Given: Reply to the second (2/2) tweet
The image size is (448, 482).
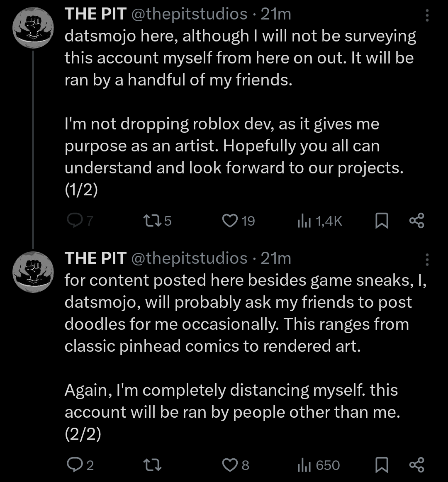Looking at the screenshot, I should click(x=75, y=465).
